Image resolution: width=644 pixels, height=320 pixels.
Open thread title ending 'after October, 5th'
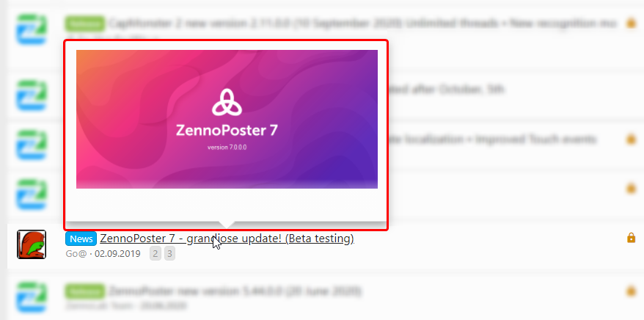click(x=446, y=90)
